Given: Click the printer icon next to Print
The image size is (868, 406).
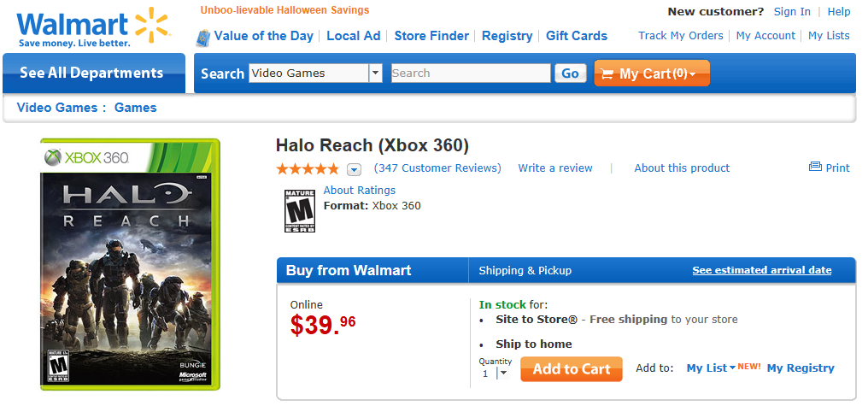Looking at the screenshot, I should coord(815,168).
